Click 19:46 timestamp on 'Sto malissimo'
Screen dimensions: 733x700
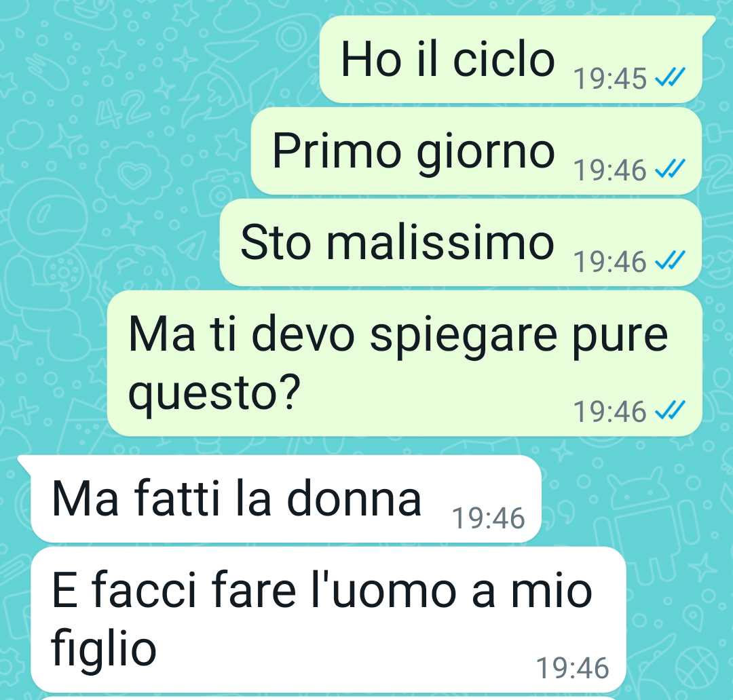610,262
